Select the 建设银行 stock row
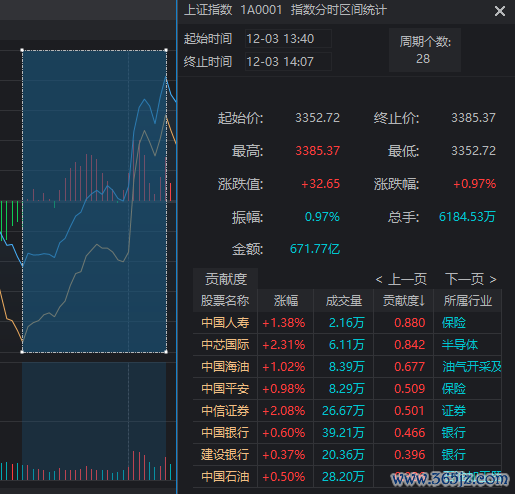Viewport: 515px width, 494px height. pyautogui.click(x=347, y=455)
